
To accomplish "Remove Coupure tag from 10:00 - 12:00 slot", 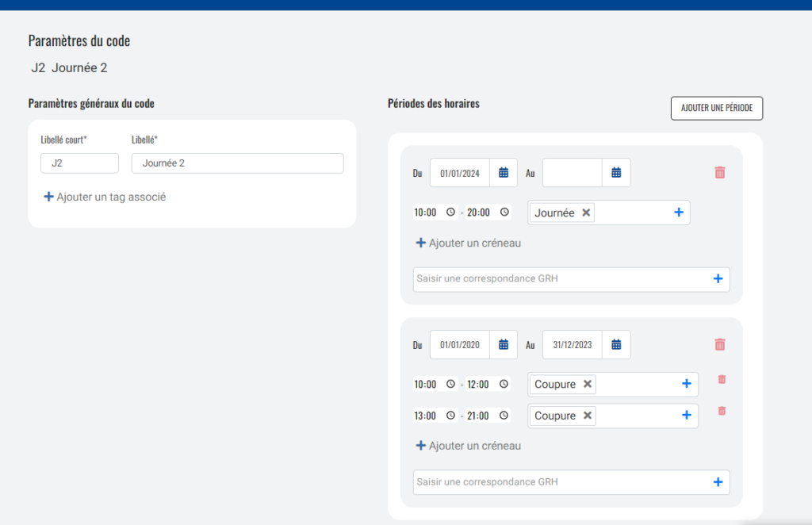I will click(x=588, y=384).
